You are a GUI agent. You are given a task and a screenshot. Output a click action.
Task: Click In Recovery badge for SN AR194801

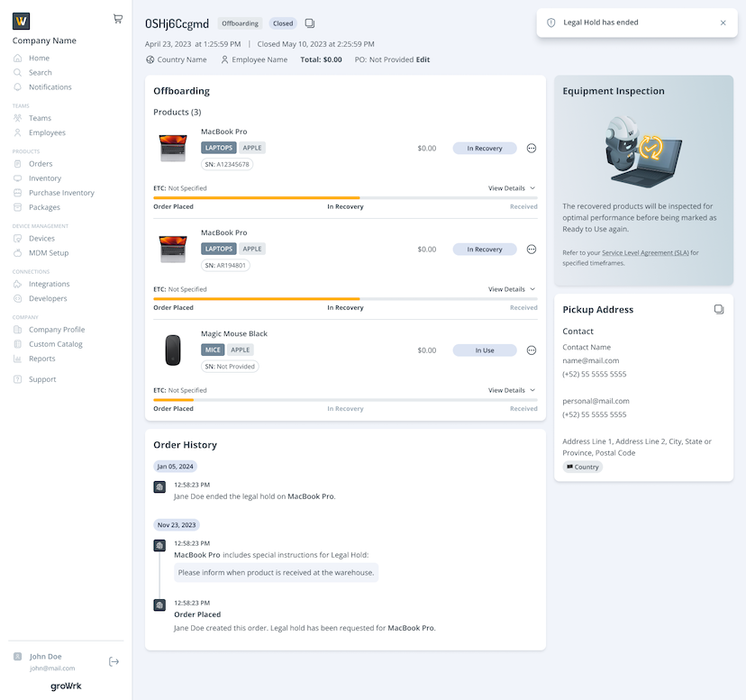[485, 250]
